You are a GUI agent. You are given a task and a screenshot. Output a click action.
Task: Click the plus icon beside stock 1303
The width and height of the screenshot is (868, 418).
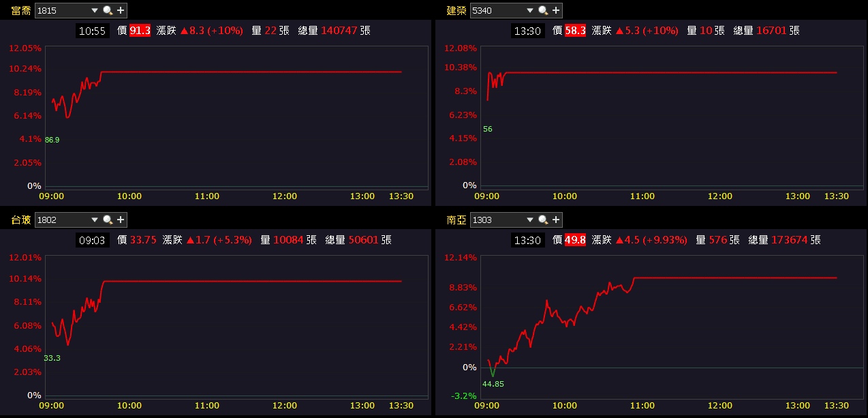(x=556, y=220)
